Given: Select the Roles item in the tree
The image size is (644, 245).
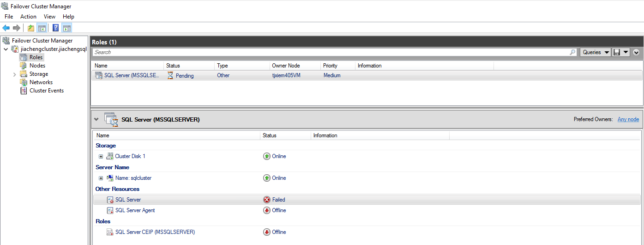Looking at the screenshot, I should pos(36,57).
